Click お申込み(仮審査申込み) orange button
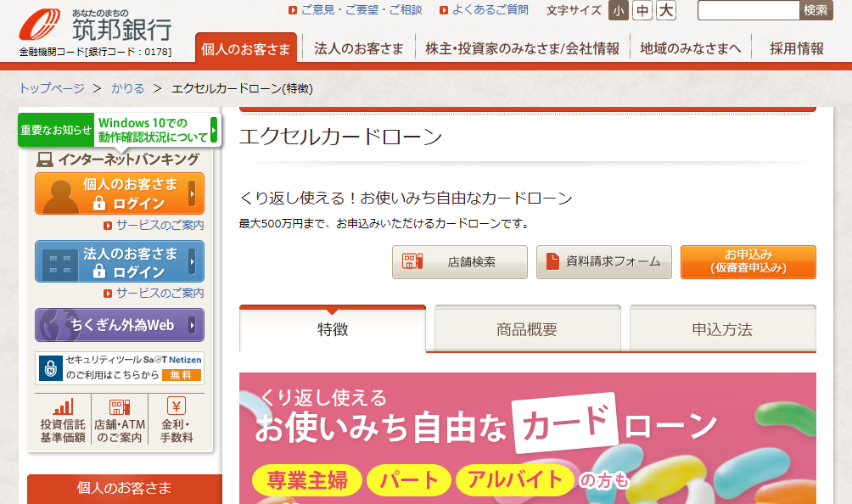Viewport: 852px width, 504px height. pos(748,262)
